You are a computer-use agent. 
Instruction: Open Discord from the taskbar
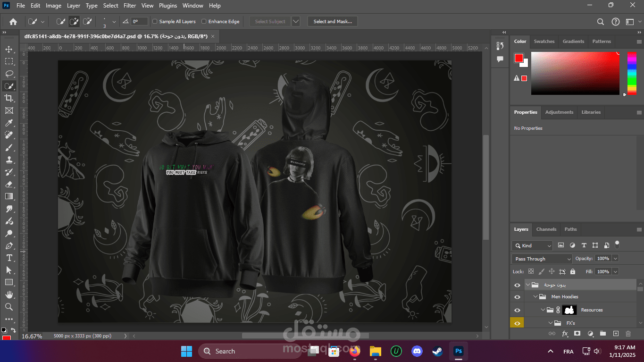point(417,351)
